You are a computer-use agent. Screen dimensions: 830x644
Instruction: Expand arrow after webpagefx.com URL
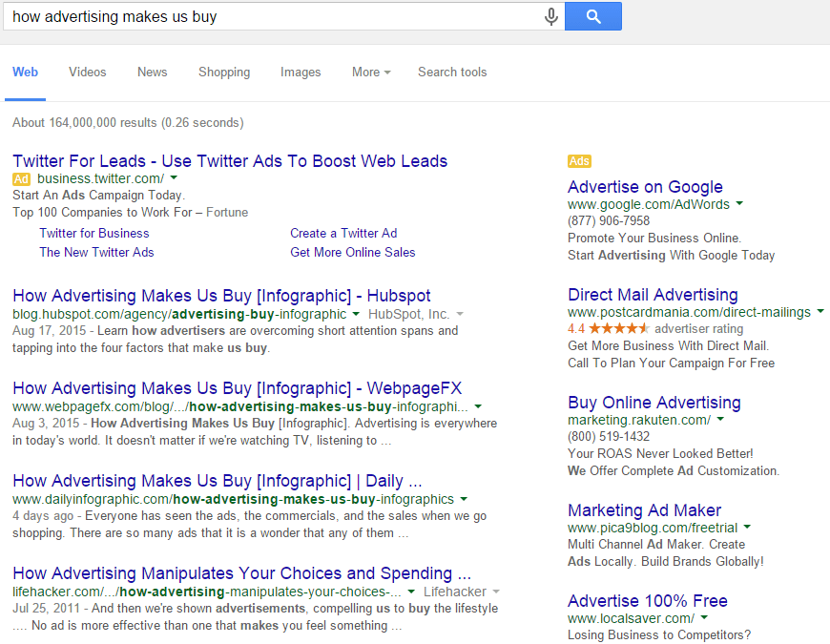tap(478, 406)
